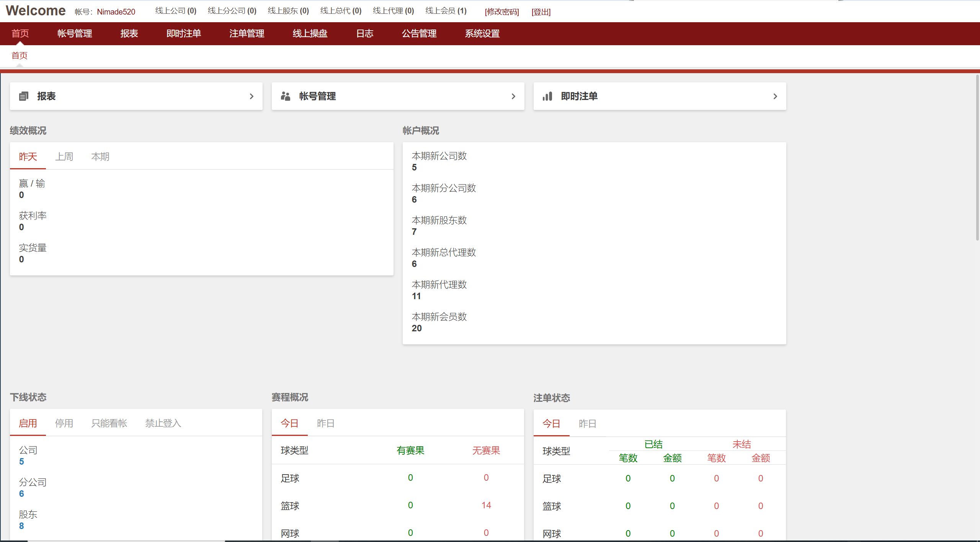Click the bar chart icon in 即时注单 card
Screen dimensions: 980x542
click(x=547, y=96)
